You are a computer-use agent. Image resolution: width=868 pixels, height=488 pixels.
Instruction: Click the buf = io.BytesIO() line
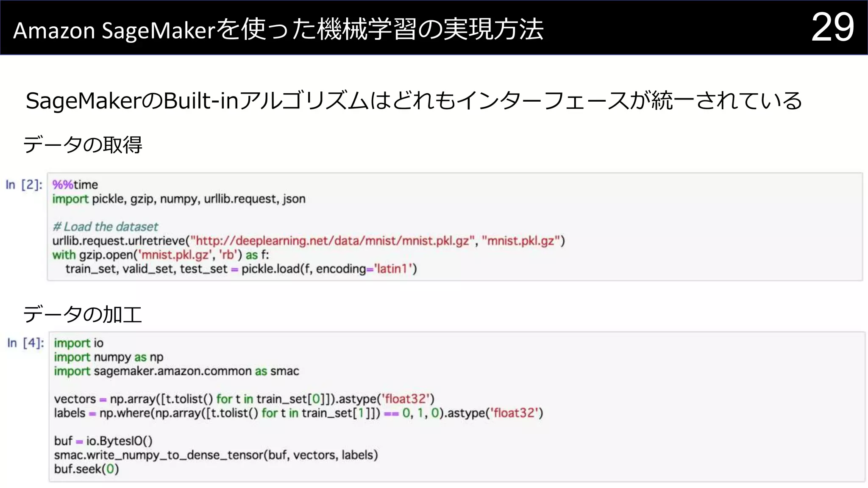pyautogui.click(x=103, y=441)
